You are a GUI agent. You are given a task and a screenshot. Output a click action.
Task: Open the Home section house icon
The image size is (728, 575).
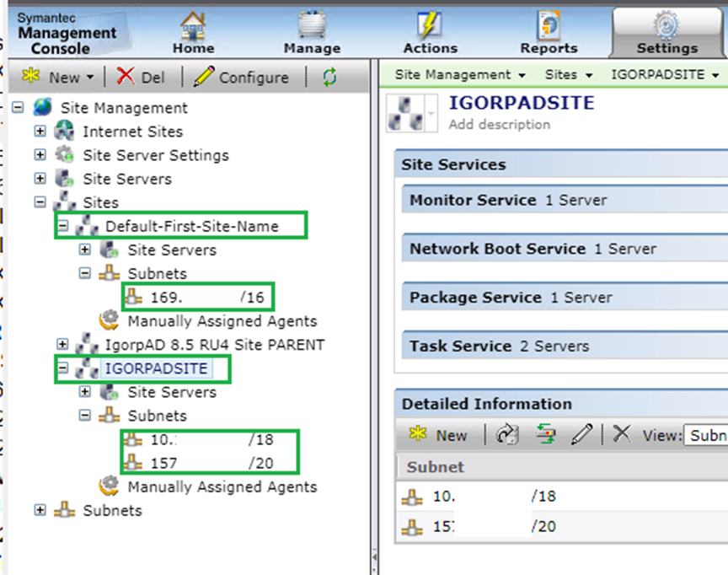[x=193, y=25]
